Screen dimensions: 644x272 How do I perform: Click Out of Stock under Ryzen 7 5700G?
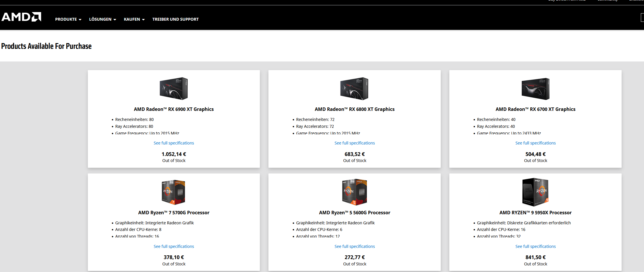click(x=174, y=264)
